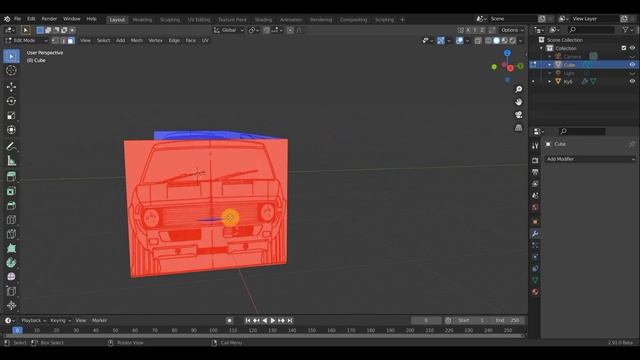Image resolution: width=640 pixels, height=360 pixels.
Task: Toggle the camera view icon
Action: (518, 115)
